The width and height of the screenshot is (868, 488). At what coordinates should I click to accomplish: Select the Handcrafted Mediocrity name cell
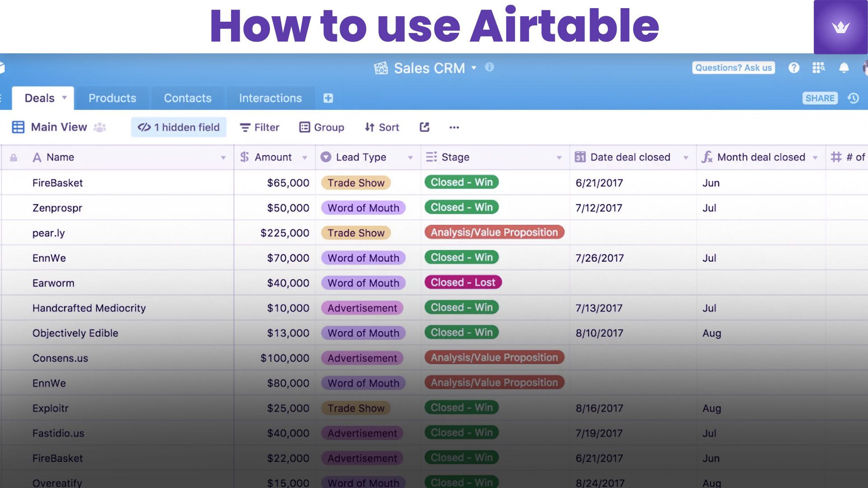tap(118, 308)
